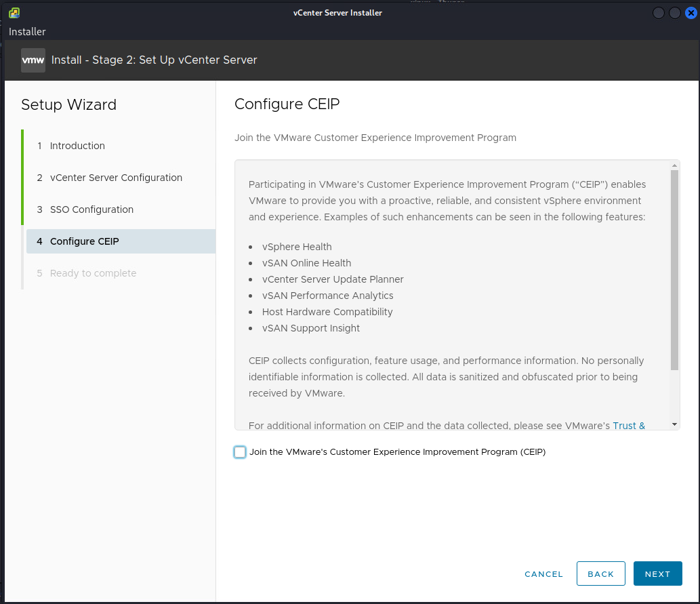
Task: Select the Configure CEIP step
Action: [85, 241]
